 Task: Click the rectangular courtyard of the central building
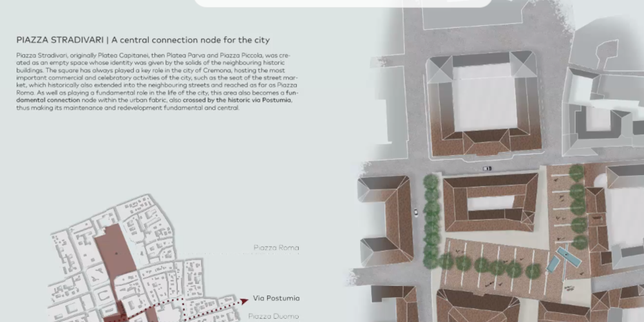(x=491, y=204)
